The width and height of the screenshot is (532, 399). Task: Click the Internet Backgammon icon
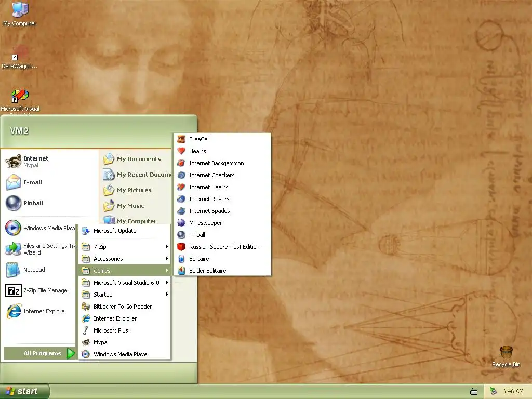pos(181,163)
